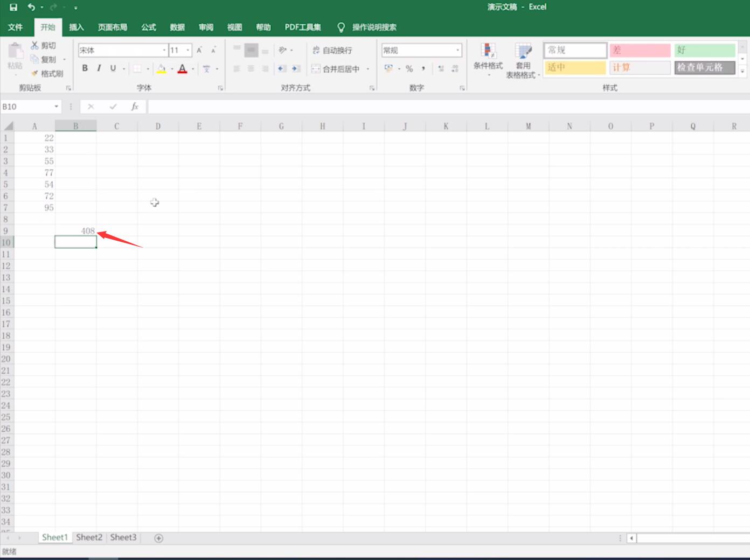
Task: Click the lightbulb Tell Me icon
Action: 341,27
